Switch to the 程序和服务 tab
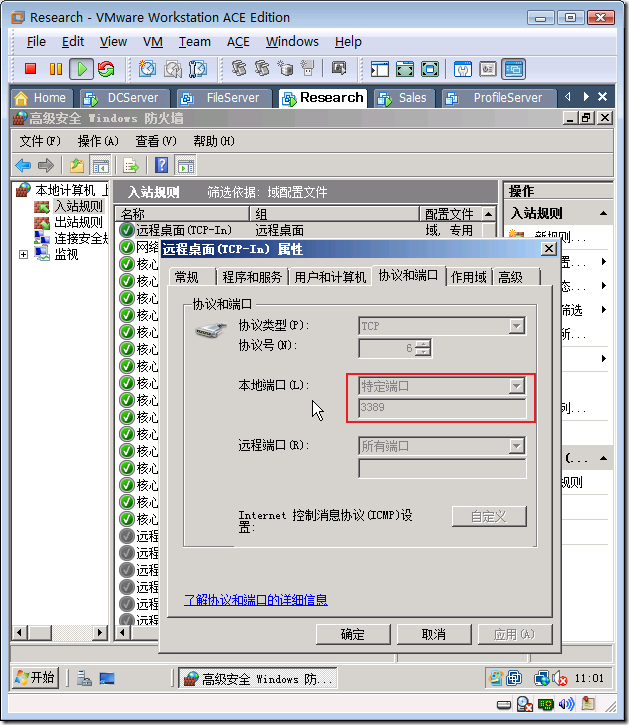This screenshot has height=725, width=629. click(x=252, y=277)
